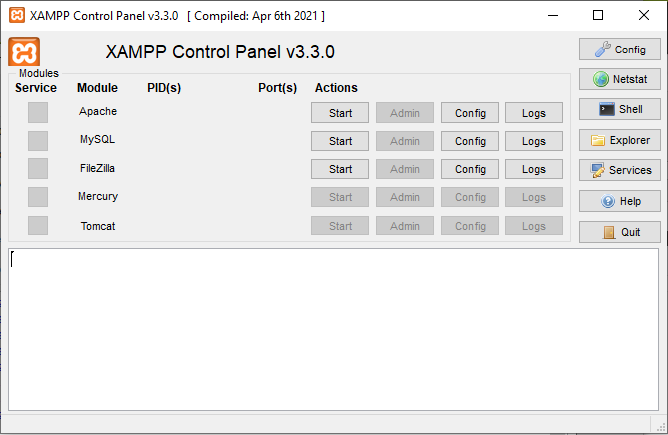Click inside the log output text area

334,330
